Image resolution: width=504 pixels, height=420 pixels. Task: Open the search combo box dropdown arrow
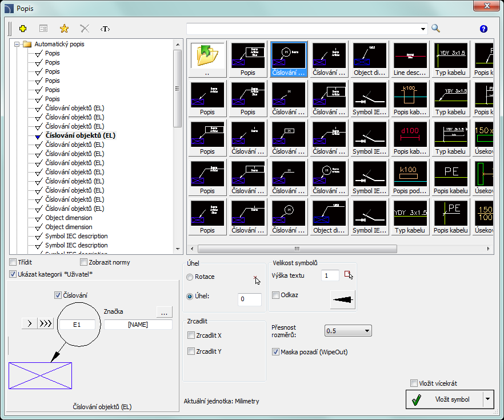(423, 29)
